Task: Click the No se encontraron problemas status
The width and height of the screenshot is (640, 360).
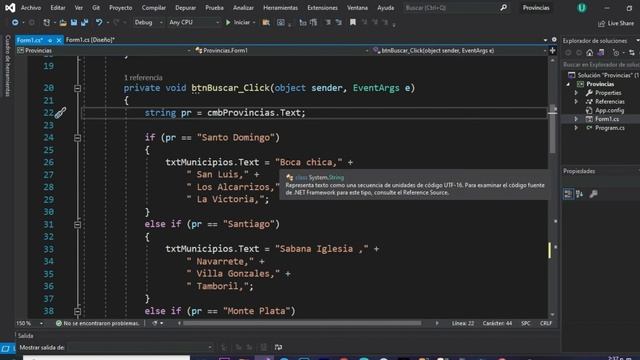Action: (98, 323)
